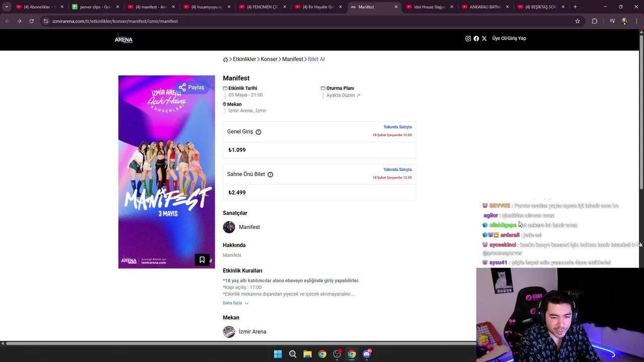Close the Idol House Stajyer tab
The image size is (644, 362).
pos(452,7)
